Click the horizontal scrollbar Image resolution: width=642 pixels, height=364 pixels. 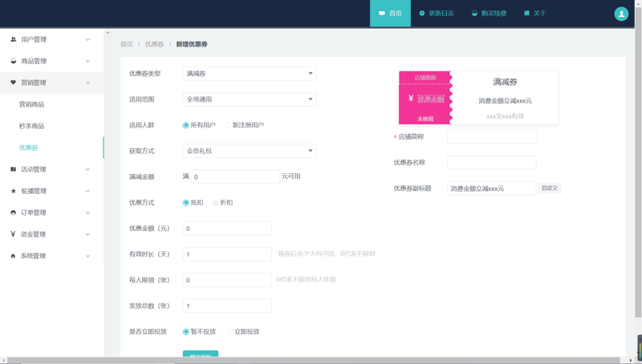tap(314, 360)
